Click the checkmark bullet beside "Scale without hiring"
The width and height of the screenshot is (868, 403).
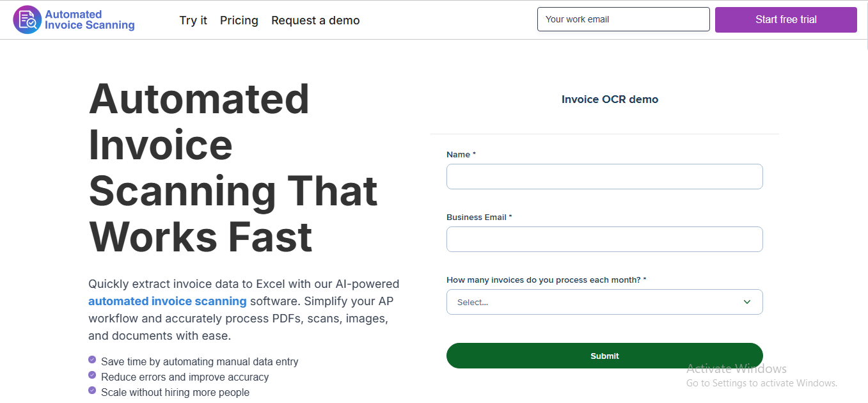click(92, 391)
